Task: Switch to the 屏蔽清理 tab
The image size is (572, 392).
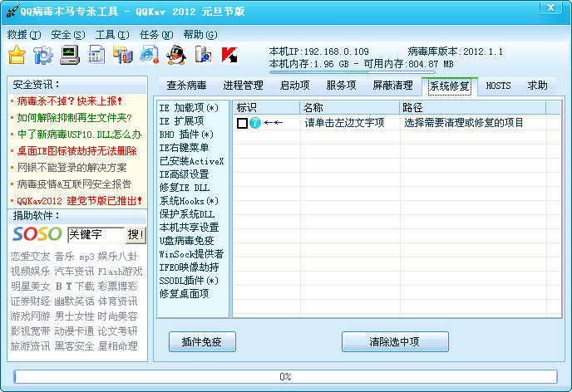Action: (393, 86)
